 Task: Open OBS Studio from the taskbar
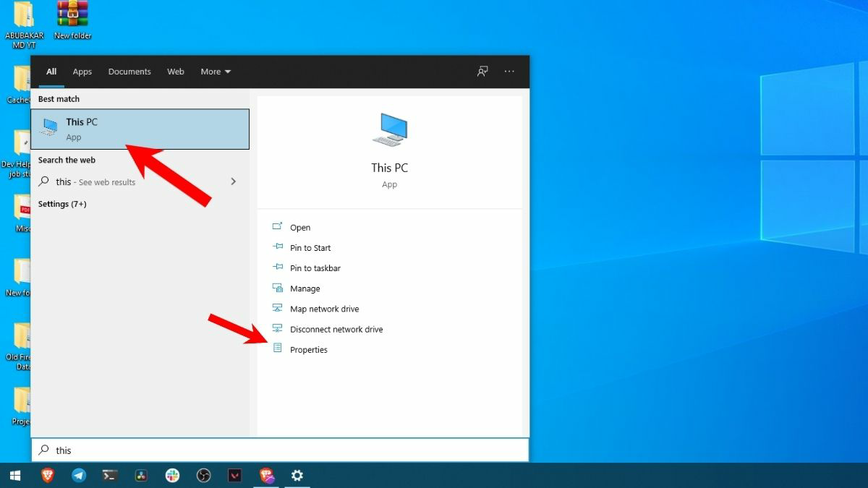(203, 476)
